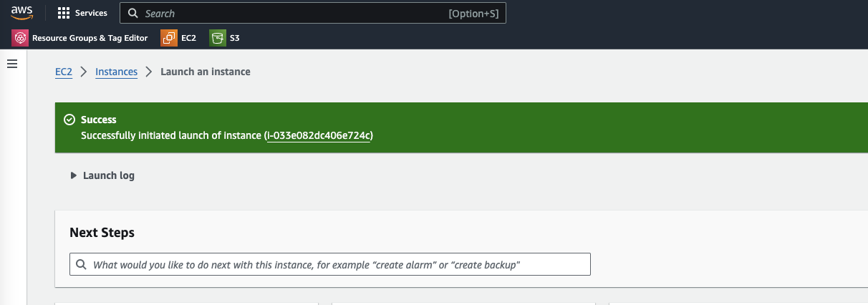Image resolution: width=868 pixels, height=305 pixels.
Task: Open the Services grid menu icon
Action: tap(64, 13)
